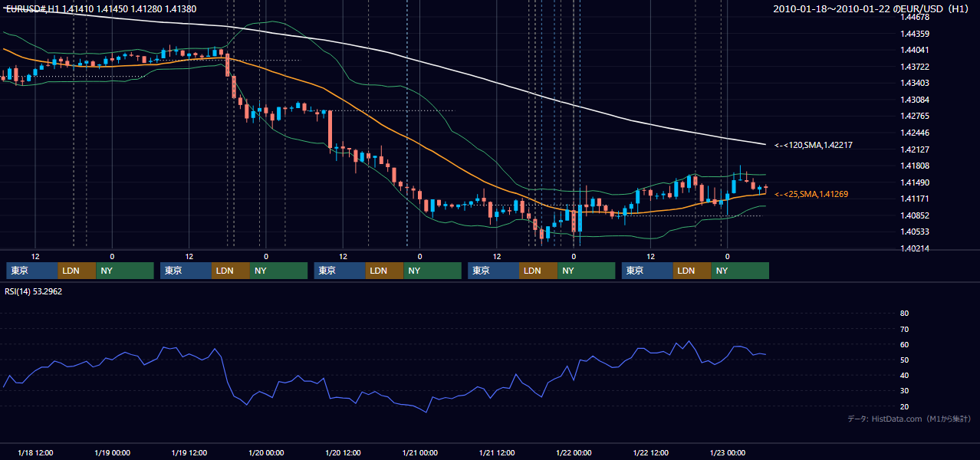Click price axis label 1.42446
Image resolution: width=980 pixels, height=460 pixels.
pyautogui.click(x=914, y=133)
